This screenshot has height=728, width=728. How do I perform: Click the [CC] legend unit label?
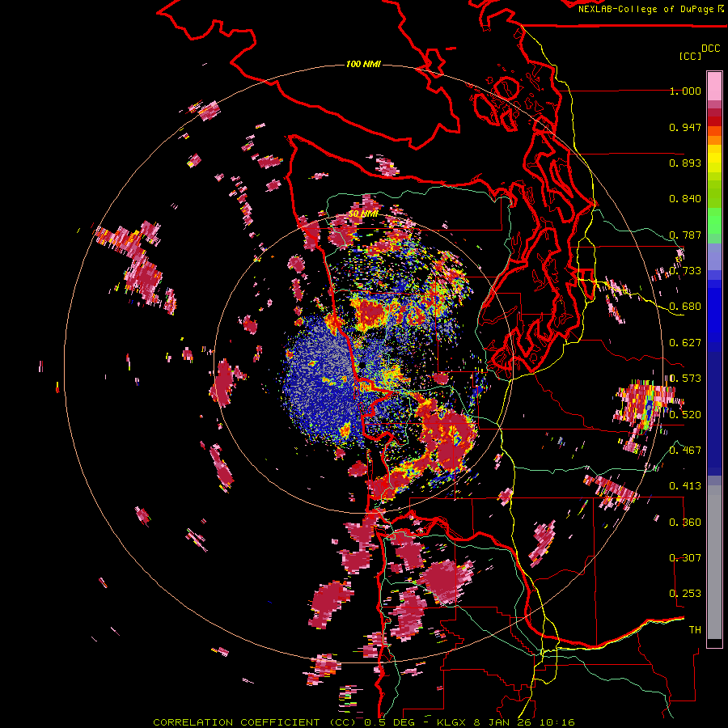(x=690, y=56)
